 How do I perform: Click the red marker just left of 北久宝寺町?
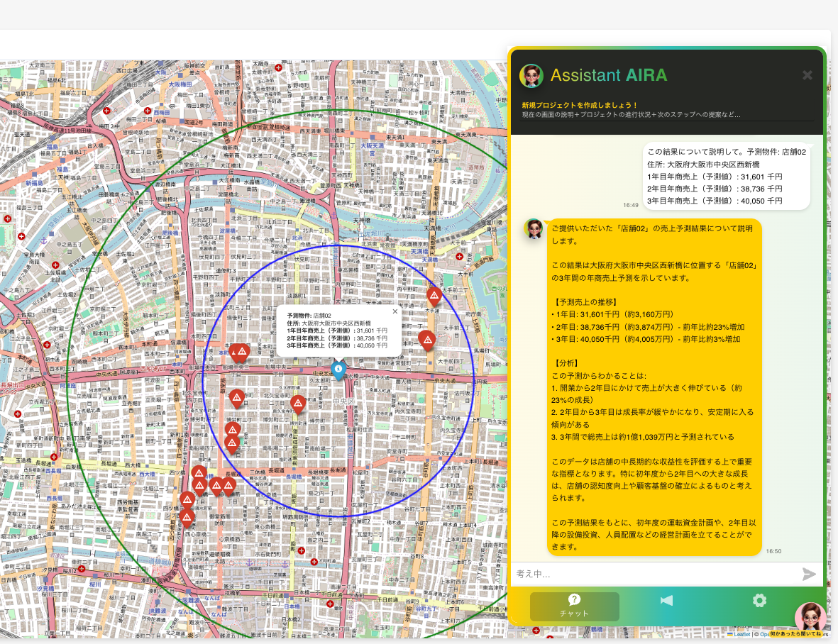(x=237, y=399)
